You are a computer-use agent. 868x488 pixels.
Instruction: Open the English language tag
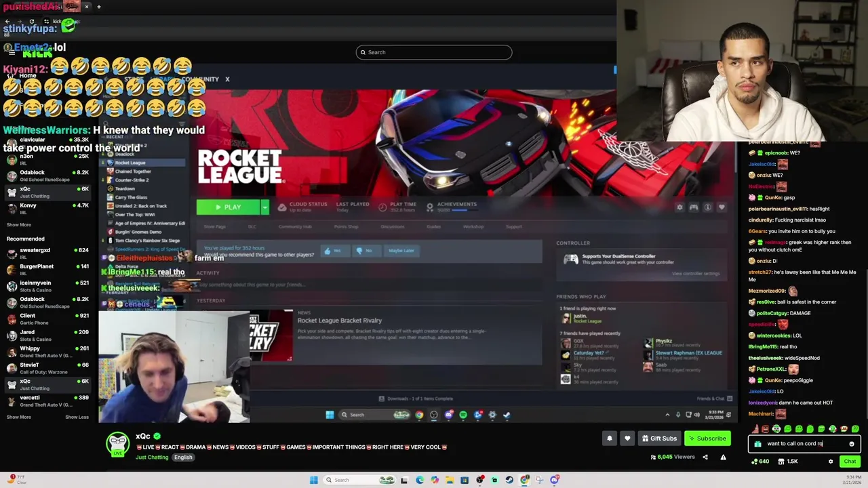183,457
